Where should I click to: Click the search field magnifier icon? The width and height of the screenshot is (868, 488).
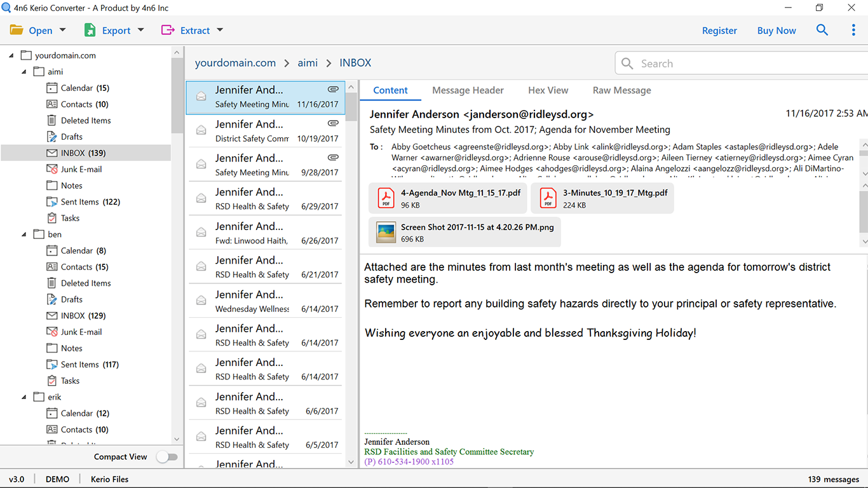[627, 64]
